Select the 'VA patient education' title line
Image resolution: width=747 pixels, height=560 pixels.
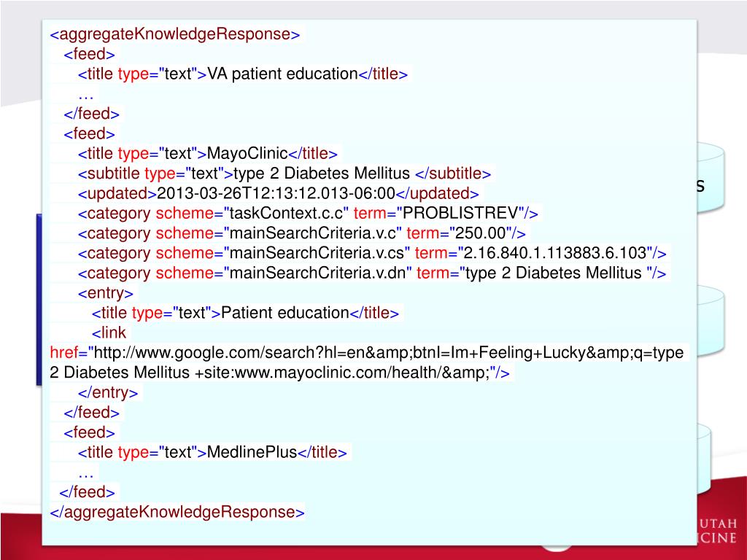point(243,74)
